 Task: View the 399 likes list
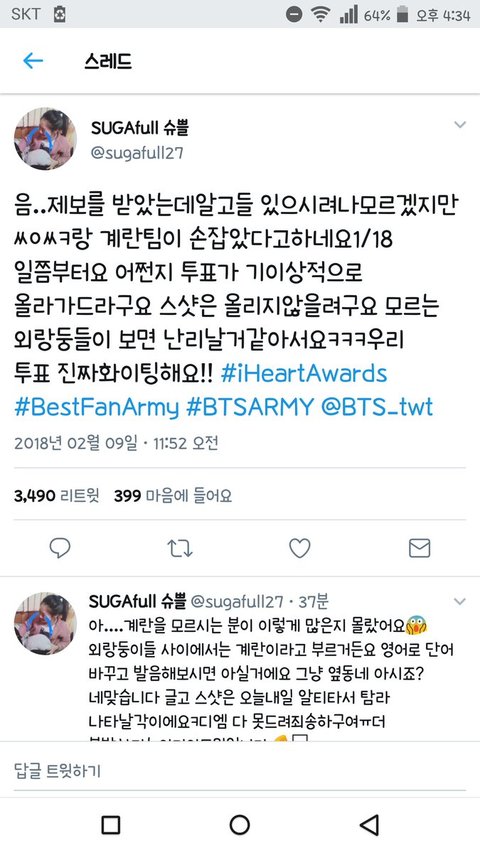click(173, 496)
